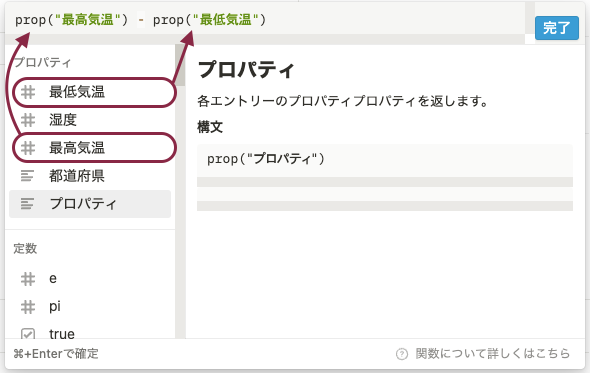
Task: Insert the constant e
Action: point(90,279)
